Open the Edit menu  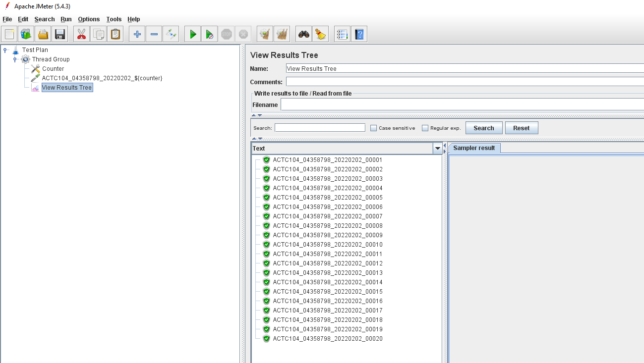click(x=23, y=19)
